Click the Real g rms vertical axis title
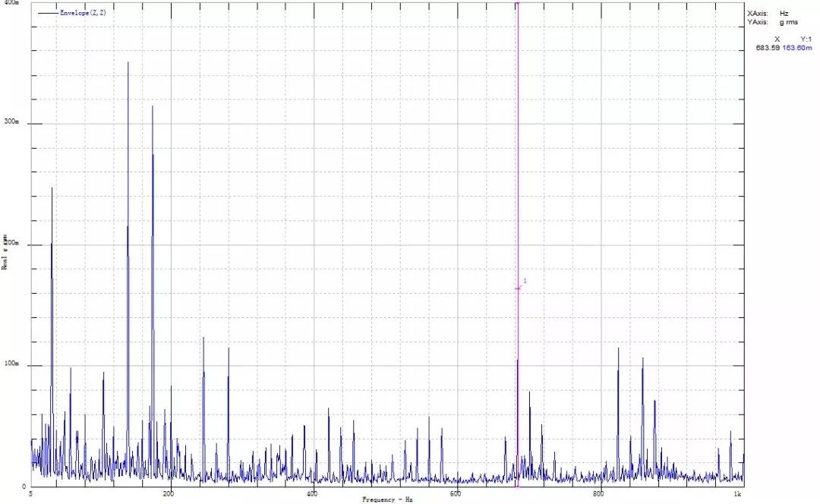This screenshot has width=820, height=504. tap(5, 252)
